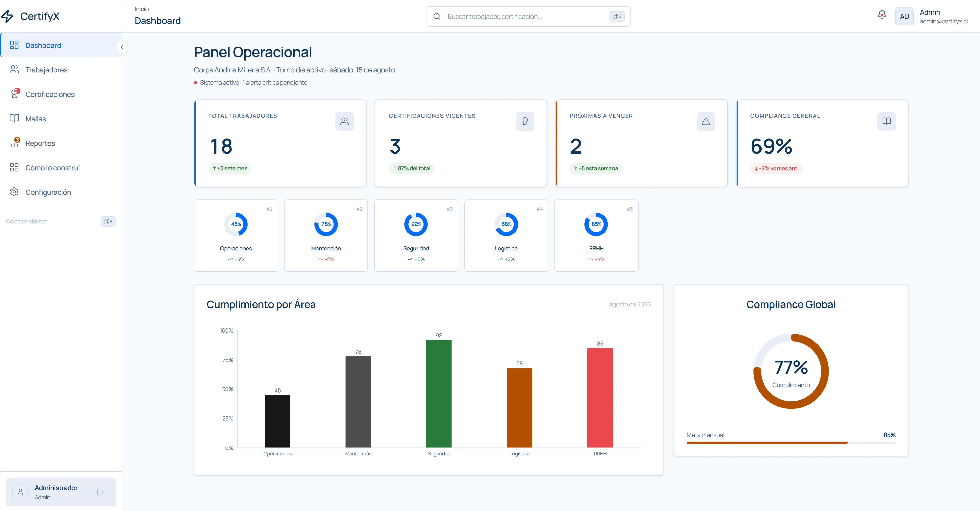Click the warning triangle on Próximas a Vencer
This screenshot has width=980, height=511.
(706, 121)
